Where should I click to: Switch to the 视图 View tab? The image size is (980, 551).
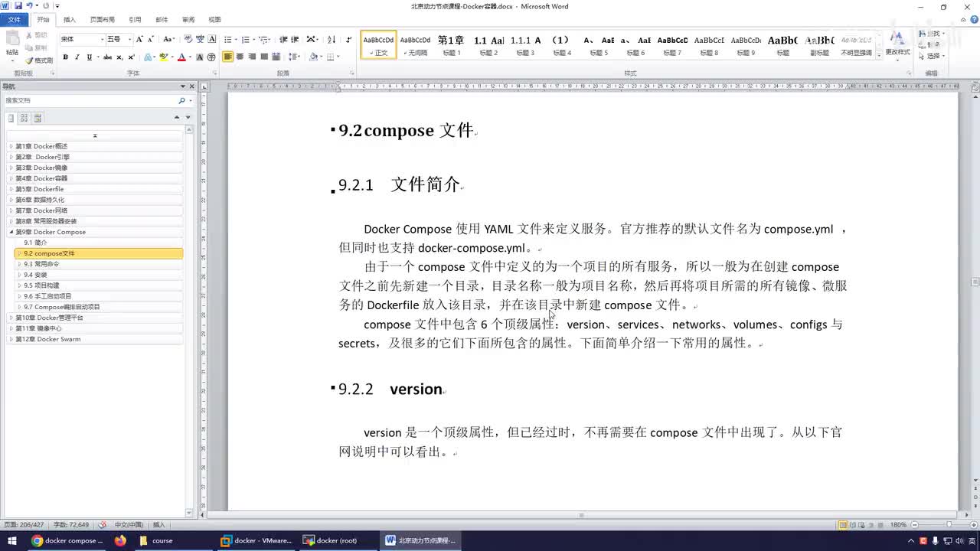click(x=214, y=20)
